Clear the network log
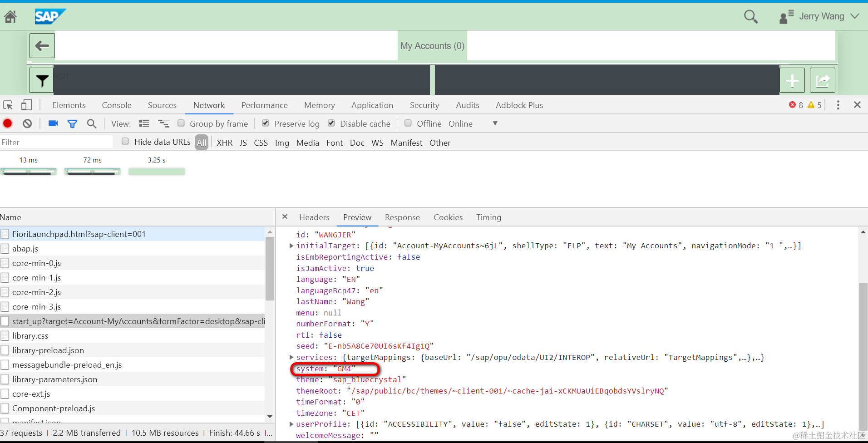 (27, 123)
